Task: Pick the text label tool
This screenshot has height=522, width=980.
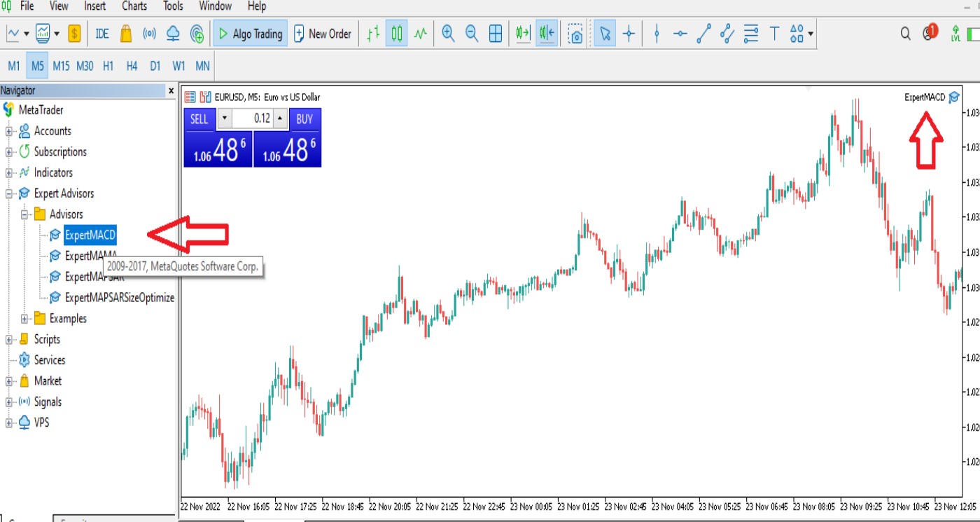Action: 774,34
